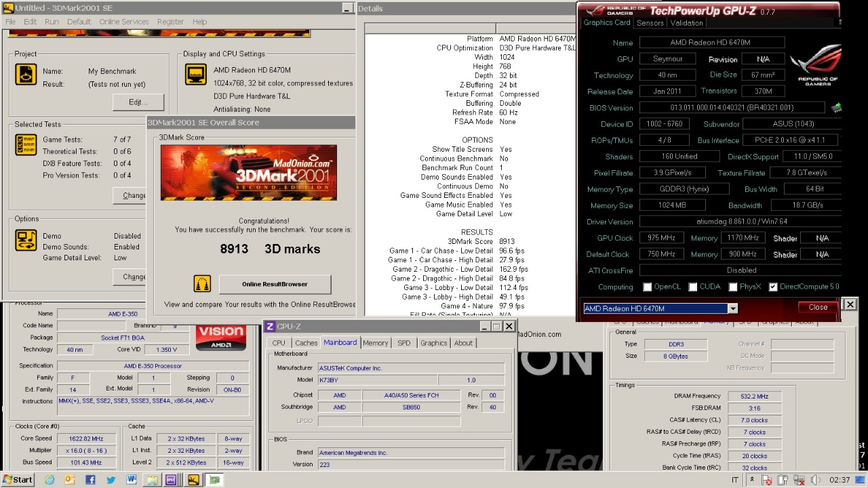This screenshot has height=488, width=868.
Task: Click the GPU-Z BIOS Version field
Action: coord(732,107)
